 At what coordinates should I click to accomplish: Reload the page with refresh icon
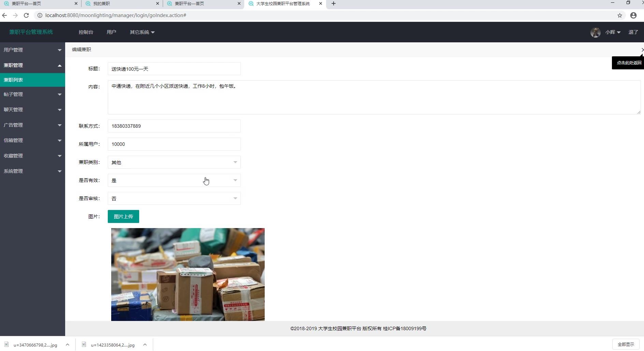[26, 15]
